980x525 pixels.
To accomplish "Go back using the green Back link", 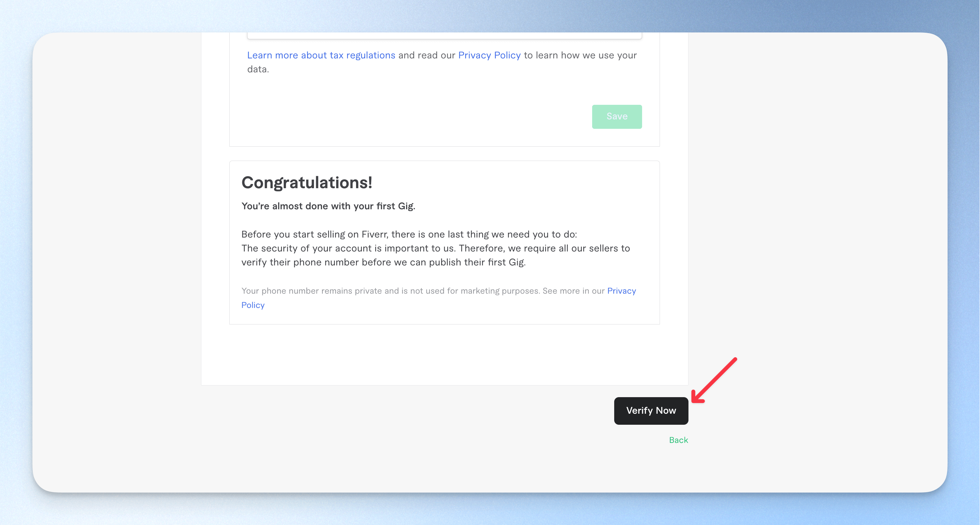I will click(x=678, y=440).
